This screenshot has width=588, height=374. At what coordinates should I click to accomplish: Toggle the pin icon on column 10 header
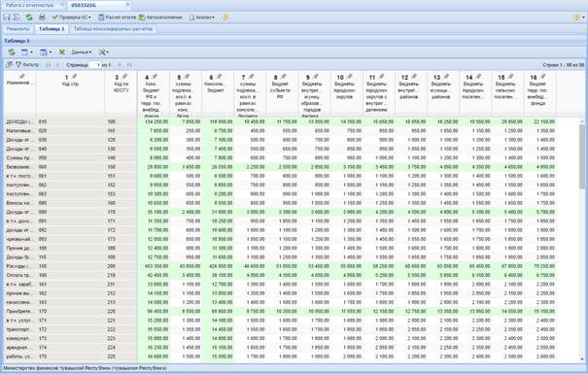[x=349, y=77]
